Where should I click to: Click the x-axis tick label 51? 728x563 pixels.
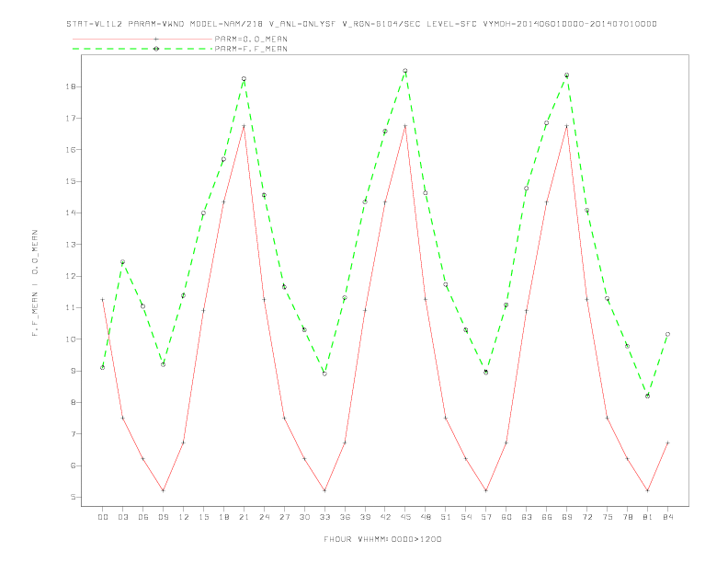(x=446, y=517)
